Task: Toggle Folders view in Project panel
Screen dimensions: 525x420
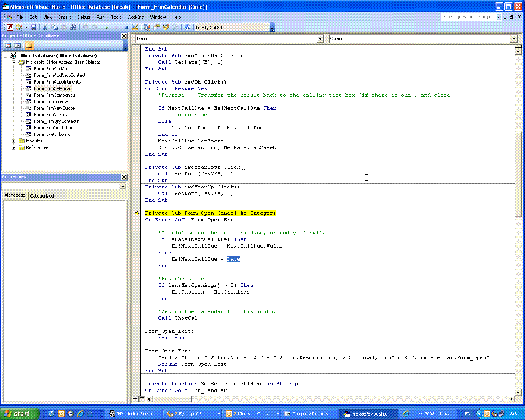Action: [29, 45]
